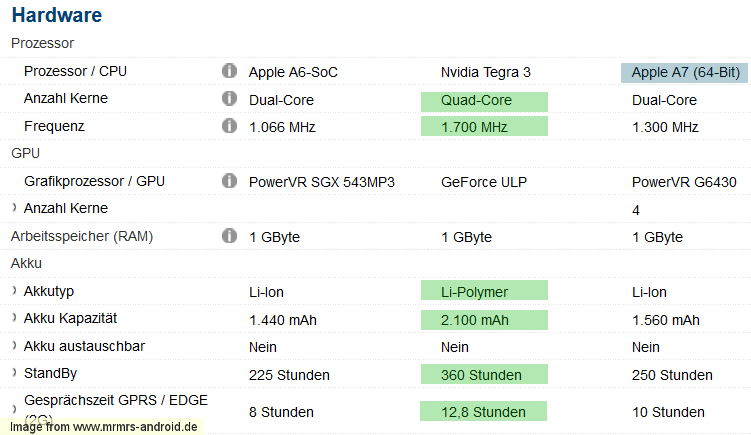Select the highlighted Apple A7 (64-Bit) cell
This screenshot has width=751, height=435.
point(684,73)
